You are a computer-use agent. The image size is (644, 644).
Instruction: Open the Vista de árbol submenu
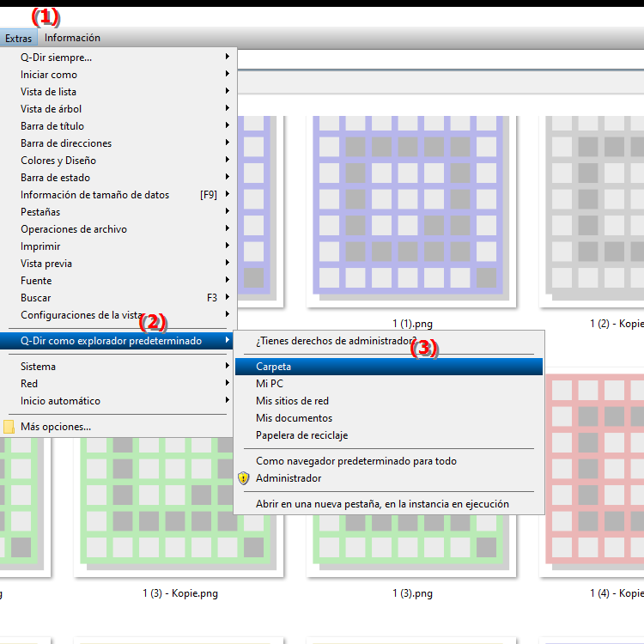click(x=118, y=109)
